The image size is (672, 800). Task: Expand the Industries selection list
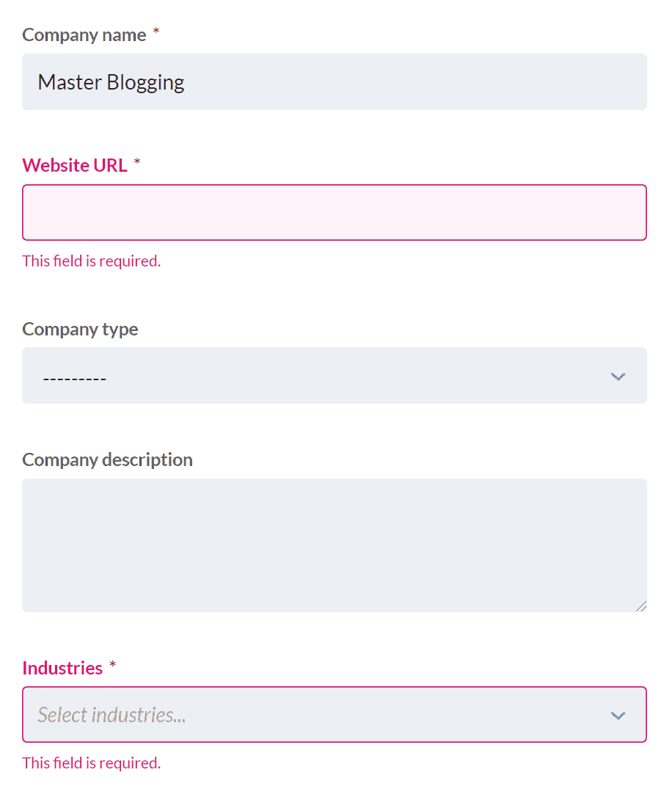pyautogui.click(x=335, y=714)
